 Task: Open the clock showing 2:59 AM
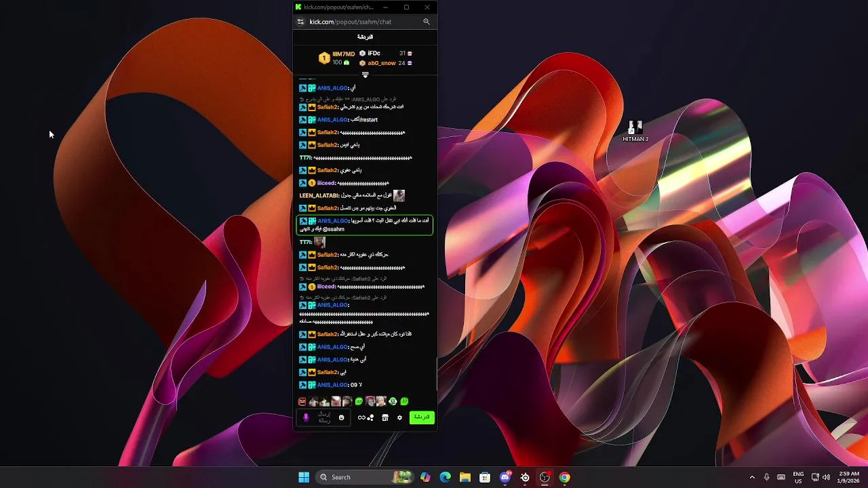(848, 477)
